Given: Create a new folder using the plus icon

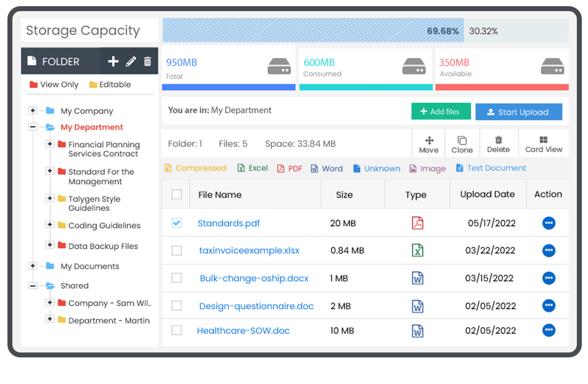Looking at the screenshot, I should click(x=113, y=61).
